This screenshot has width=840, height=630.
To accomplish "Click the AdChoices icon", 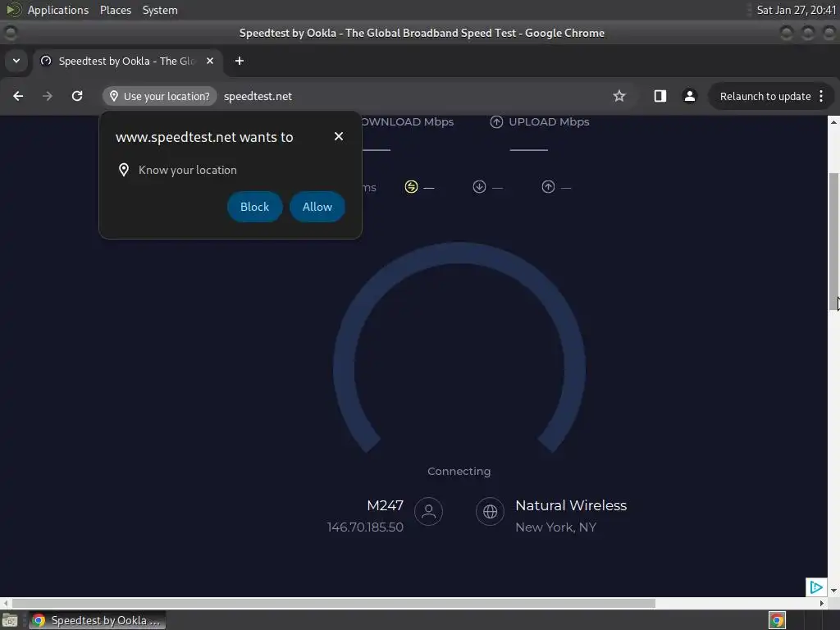I will click(816, 587).
